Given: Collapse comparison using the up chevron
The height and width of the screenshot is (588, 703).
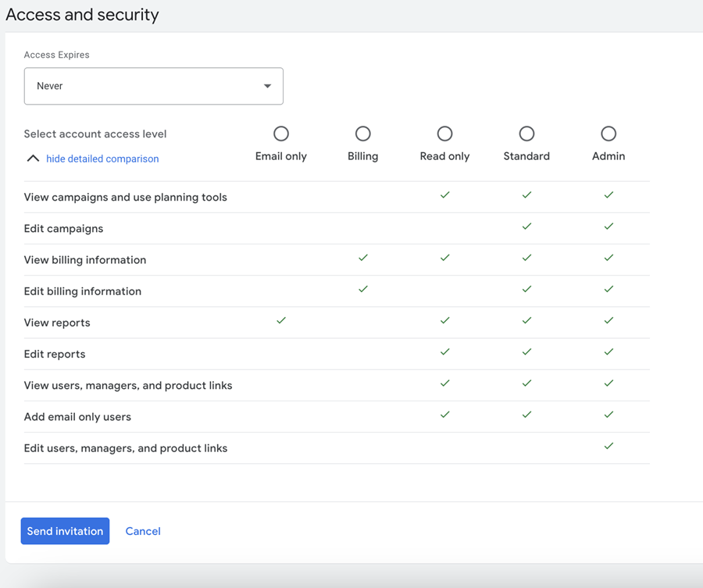Looking at the screenshot, I should click(x=33, y=159).
